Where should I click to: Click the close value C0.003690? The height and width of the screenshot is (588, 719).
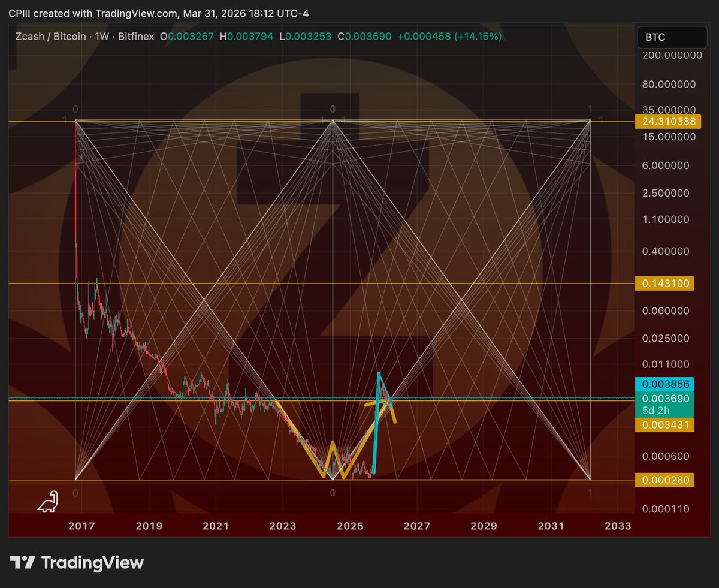coord(364,37)
